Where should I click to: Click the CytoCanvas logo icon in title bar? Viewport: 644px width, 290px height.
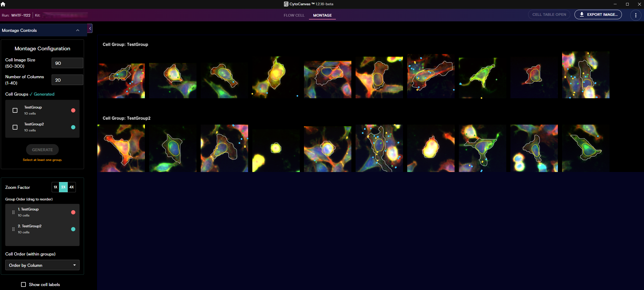click(286, 4)
